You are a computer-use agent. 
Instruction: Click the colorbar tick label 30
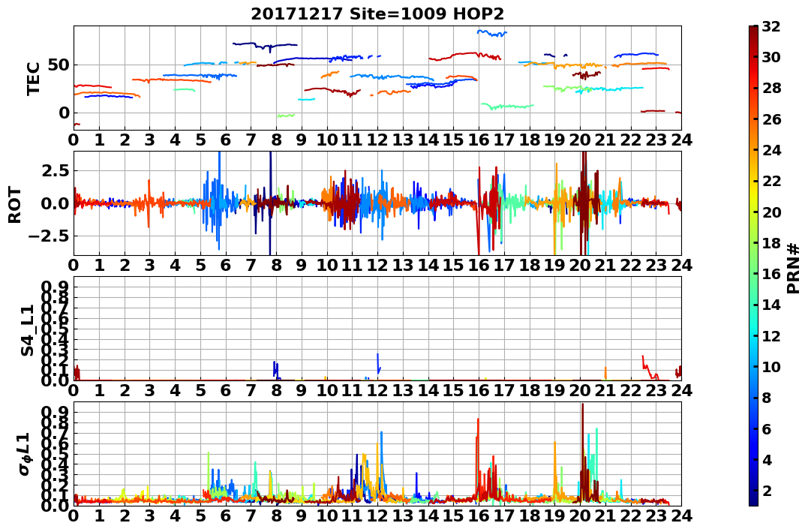[x=771, y=57]
